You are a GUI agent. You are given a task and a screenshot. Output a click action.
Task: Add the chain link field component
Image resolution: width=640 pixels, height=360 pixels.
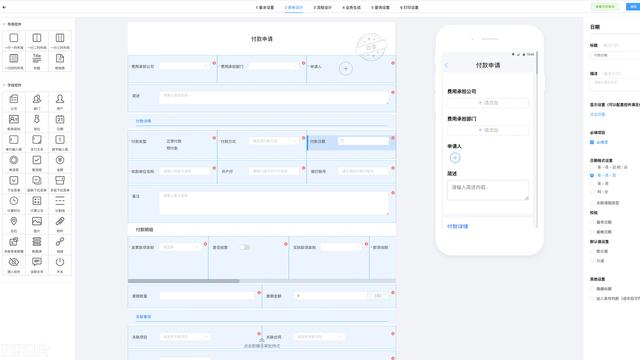pyautogui.click(x=60, y=244)
